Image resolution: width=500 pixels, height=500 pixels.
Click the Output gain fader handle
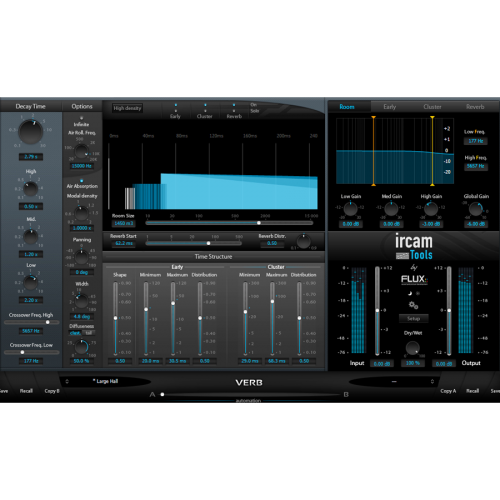(x=449, y=310)
